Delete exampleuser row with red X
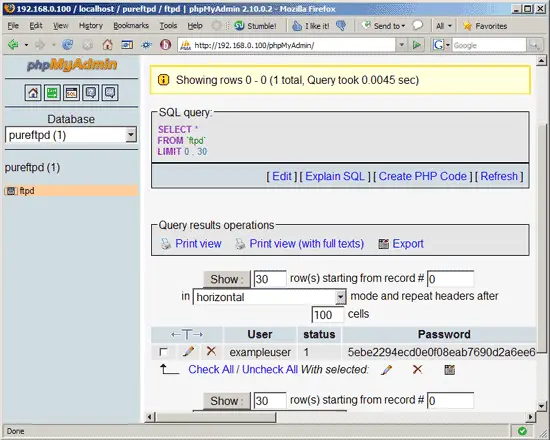550x440 pixels. click(211, 351)
